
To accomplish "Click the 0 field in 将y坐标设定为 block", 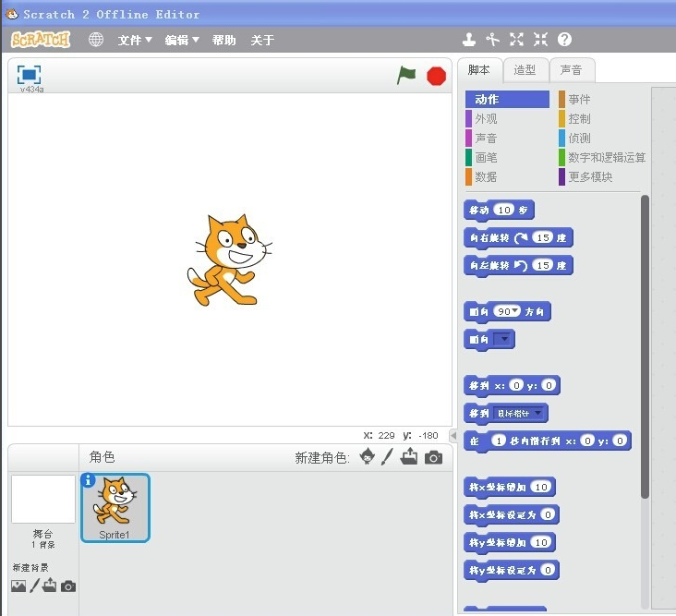I will click(x=548, y=570).
